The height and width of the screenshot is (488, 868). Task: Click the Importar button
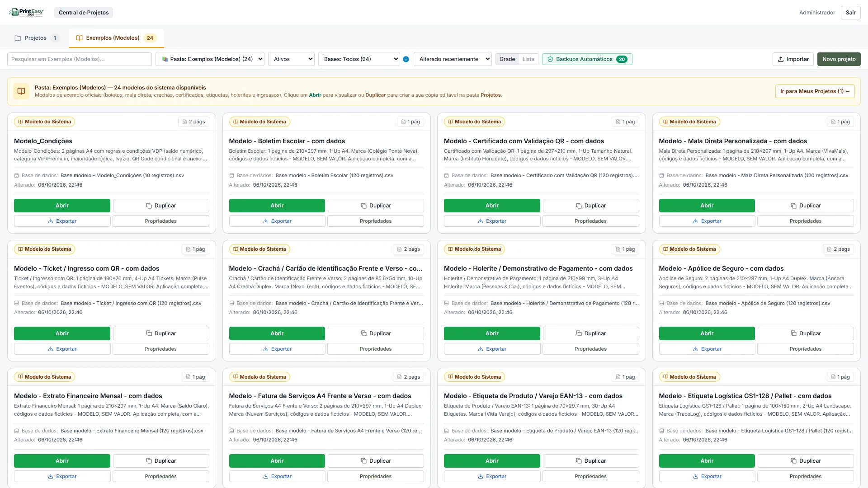pos(793,59)
